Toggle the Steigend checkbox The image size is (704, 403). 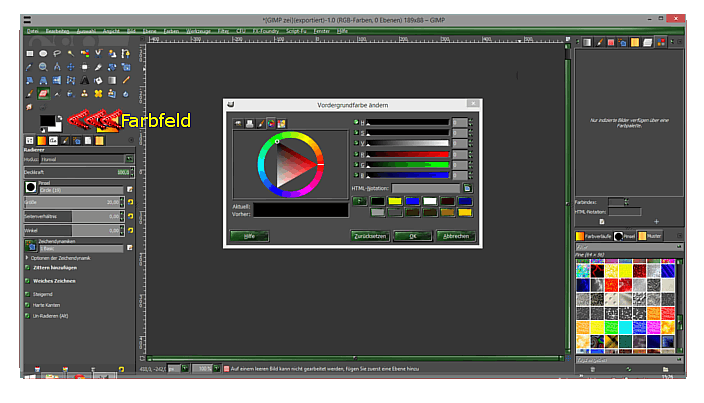27,294
